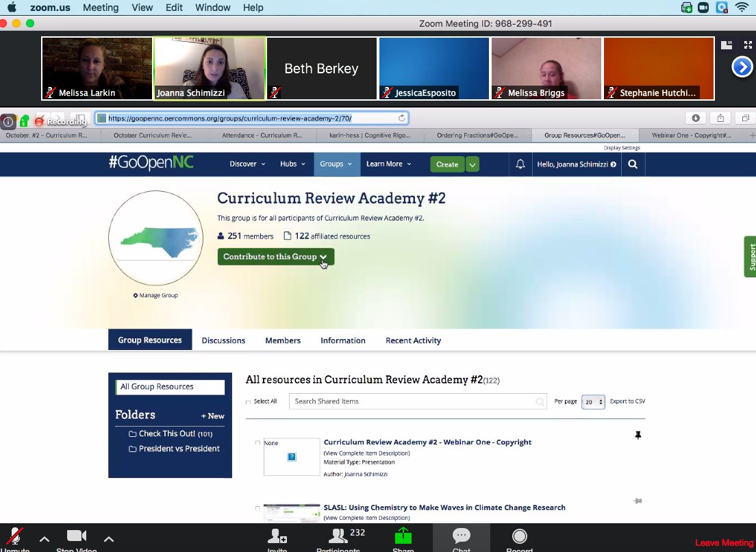Open the Invite panel in Zoom

pyautogui.click(x=277, y=538)
